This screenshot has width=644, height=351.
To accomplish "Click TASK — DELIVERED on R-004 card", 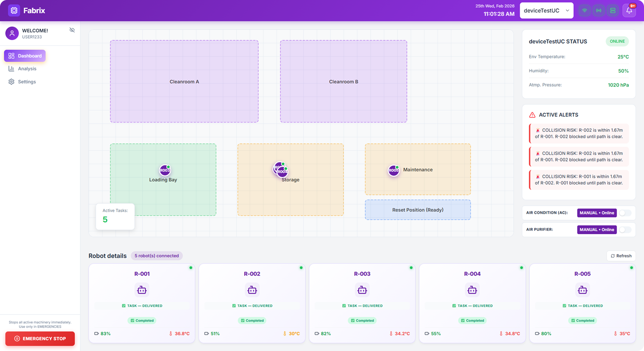I will point(472,306).
